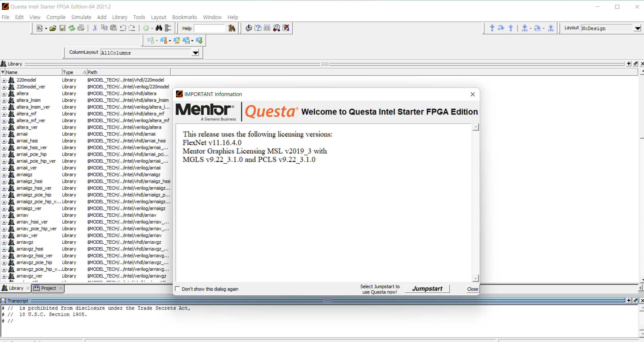644x342 pixels.
Task: Click the green Reload arrows icon
Action: click(72, 28)
